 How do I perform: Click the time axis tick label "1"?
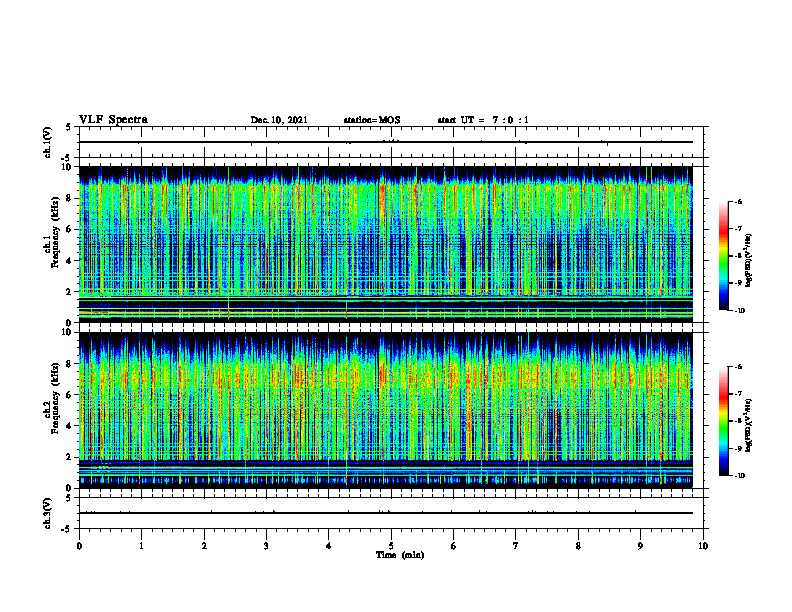[141, 546]
